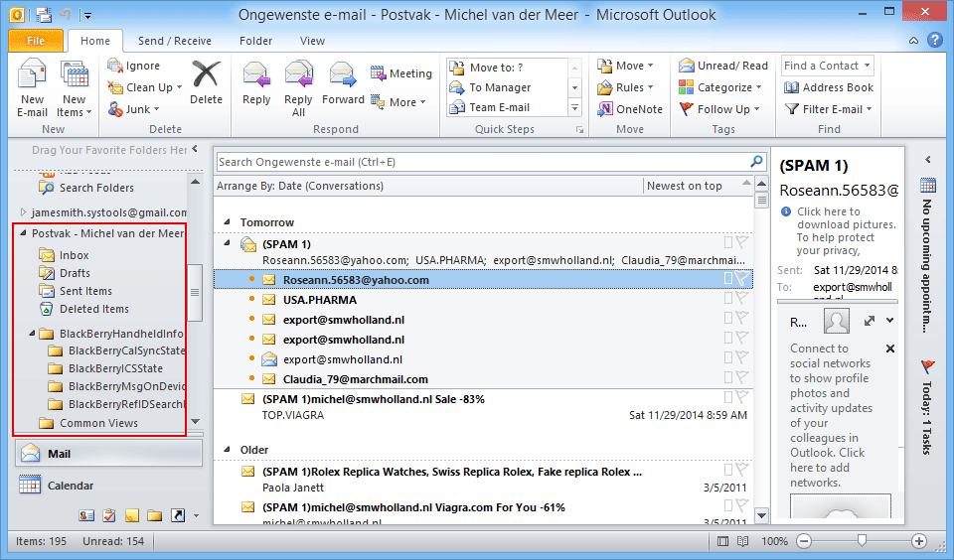954x560 pixels.
Task: Open the Junk e-mail menu
Action: [134, 109]
